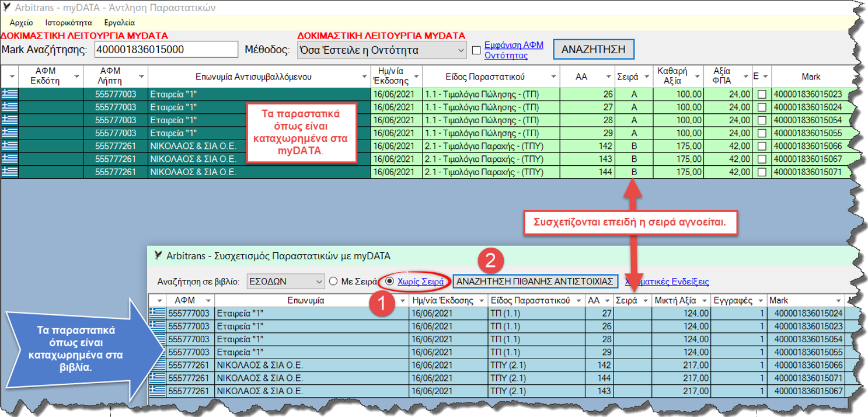Select the cell 2.1 - Τιμολόγιο Παροχής - (ΤΠΥ) in row AA 144
868x417 pixels.
[x=490, y=172]
